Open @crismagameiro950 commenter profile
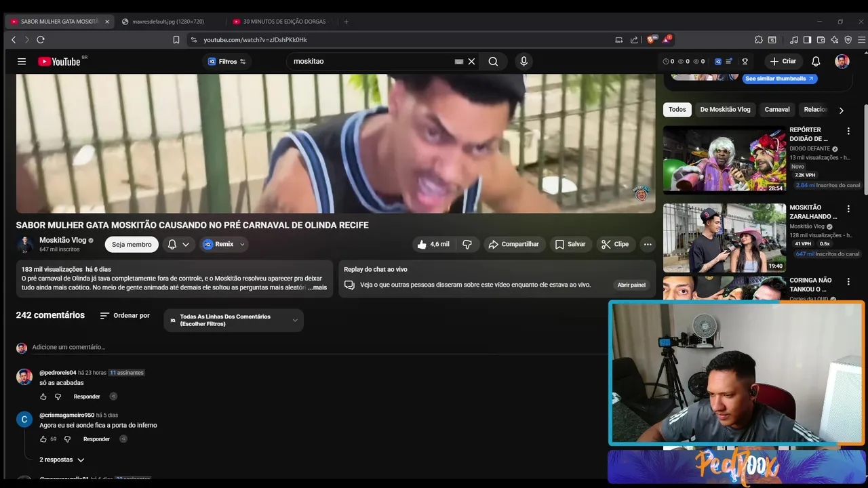 pos(66,415)
